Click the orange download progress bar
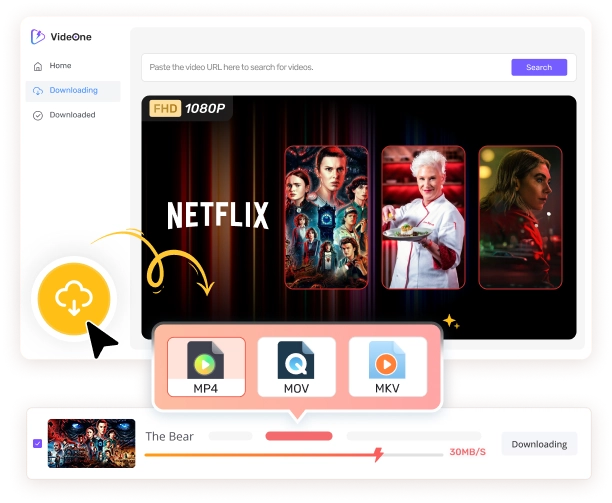 pos(260,455)
